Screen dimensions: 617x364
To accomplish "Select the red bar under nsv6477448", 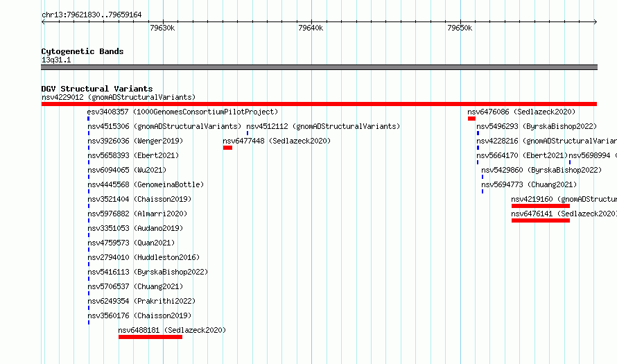I will (227, 148).
